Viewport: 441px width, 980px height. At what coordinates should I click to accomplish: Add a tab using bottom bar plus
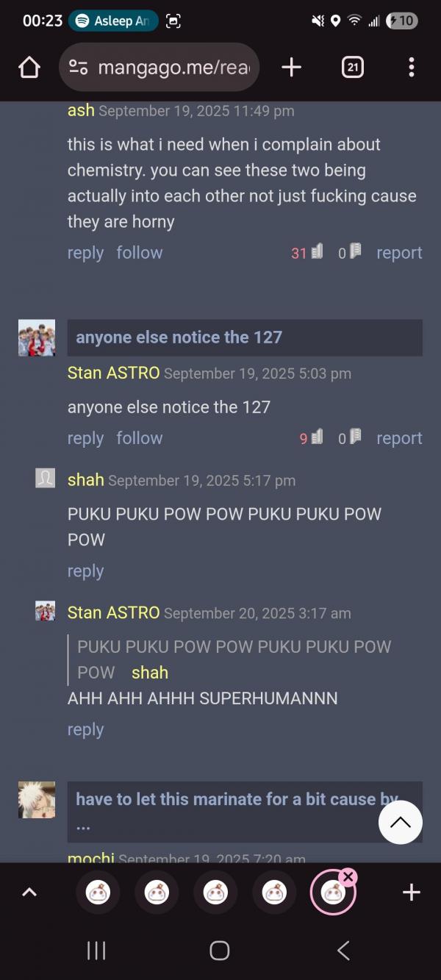tap(412, 893)
